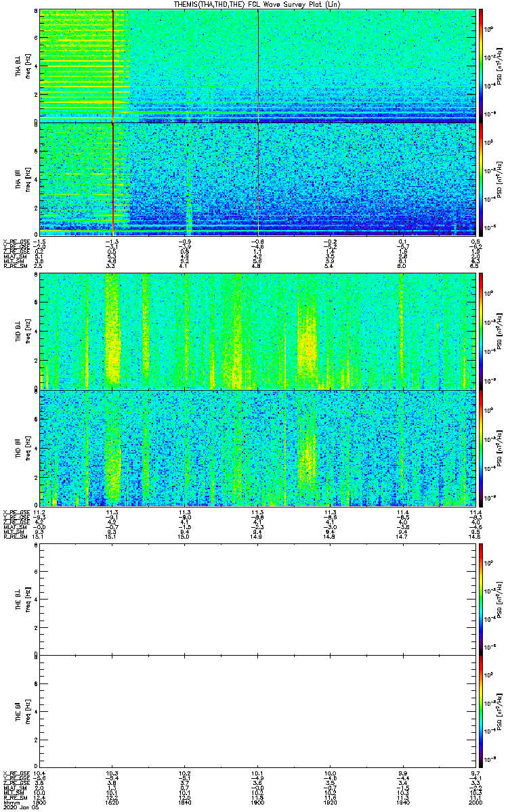Click the PSD color bar beside THE B∥
The width and height of the screenshot is (508, 812).
(481, 710)
